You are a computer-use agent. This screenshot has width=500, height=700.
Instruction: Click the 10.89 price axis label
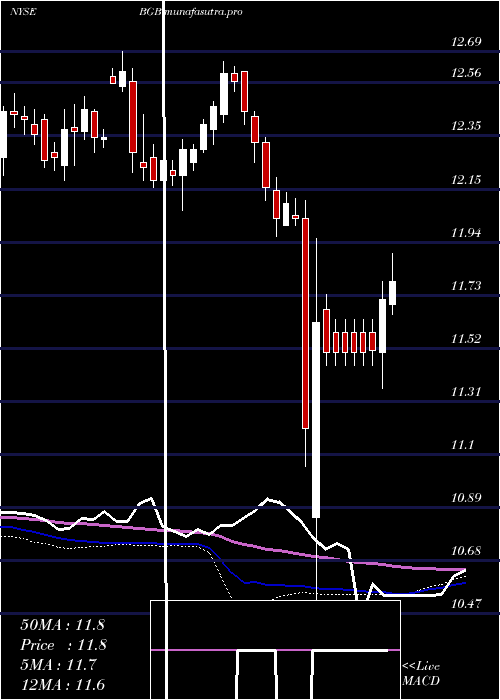(466, 497)
